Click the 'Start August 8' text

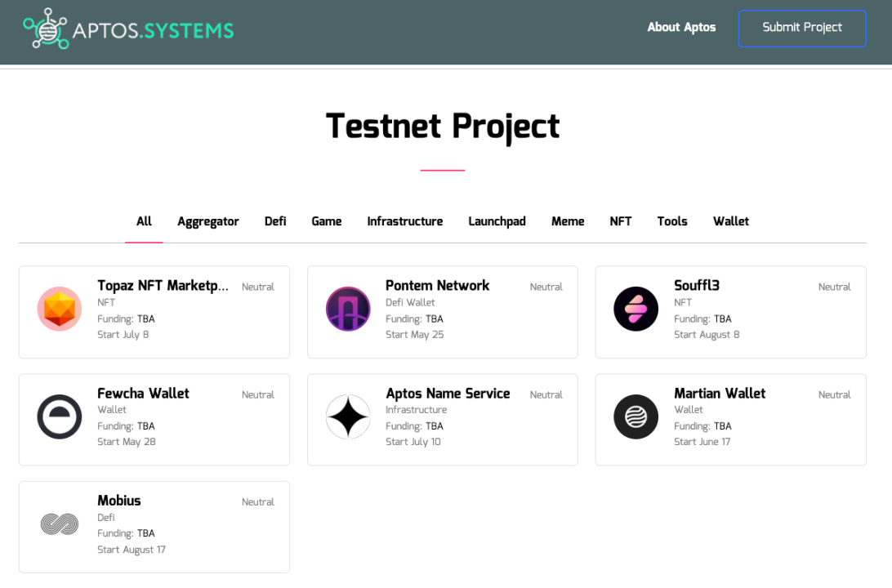tap(707, 335)
